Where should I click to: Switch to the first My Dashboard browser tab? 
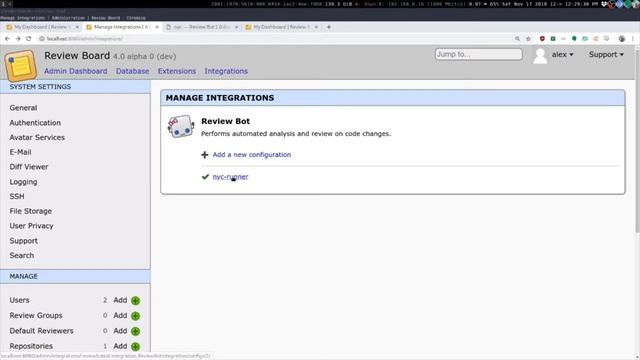coord(42,27)
